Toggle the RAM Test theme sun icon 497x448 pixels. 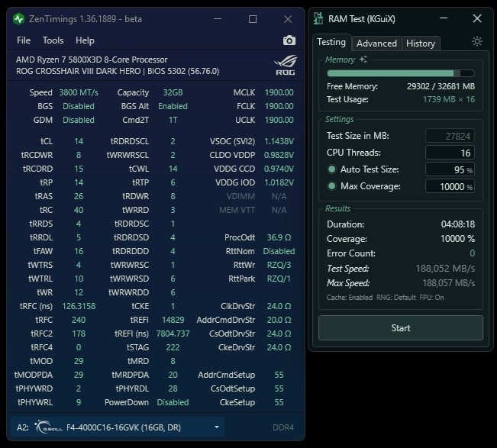click(476, 41)
